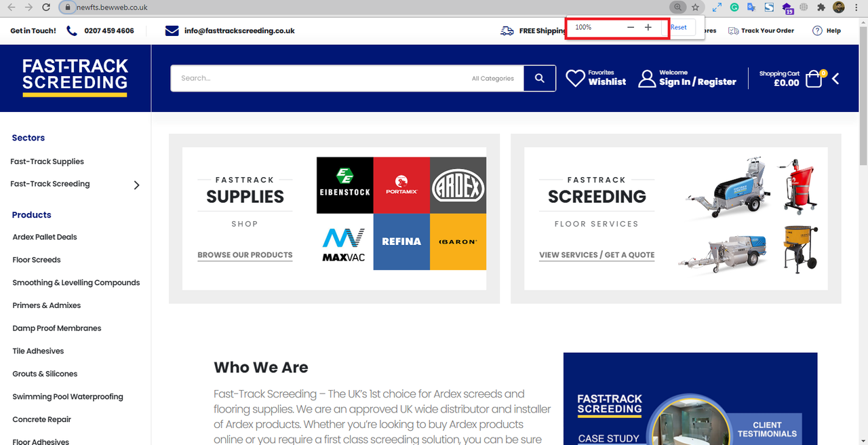This screenshot has width=868, height=445.
Task: Reset the page zoom level
Action: [x=679, y=27]
